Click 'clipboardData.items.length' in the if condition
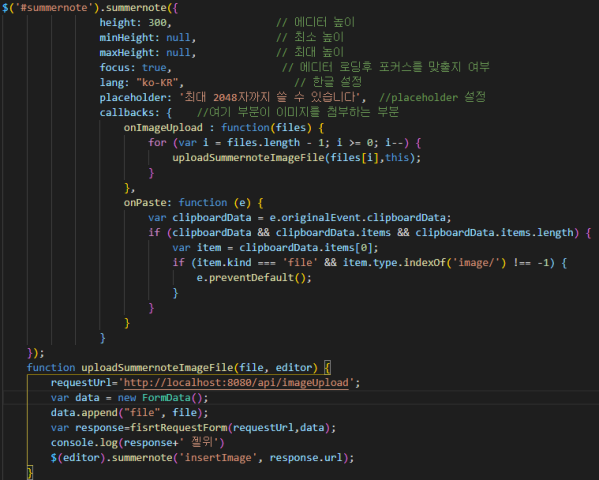 (x=494, y=232)
